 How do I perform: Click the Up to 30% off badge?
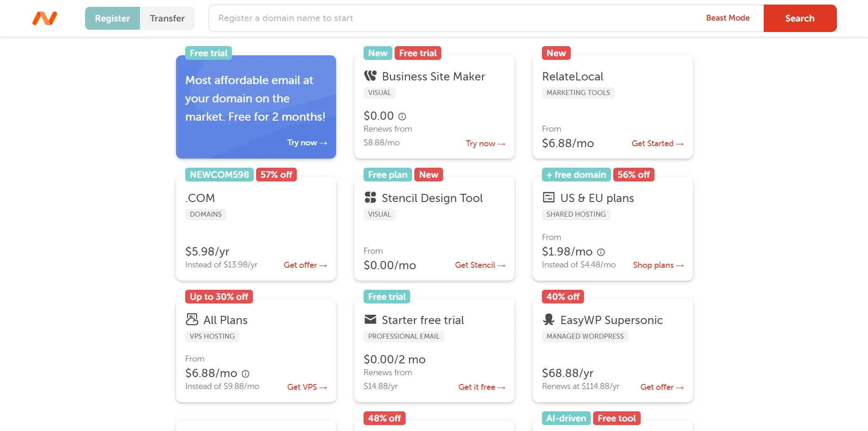(x=219, y=297)
